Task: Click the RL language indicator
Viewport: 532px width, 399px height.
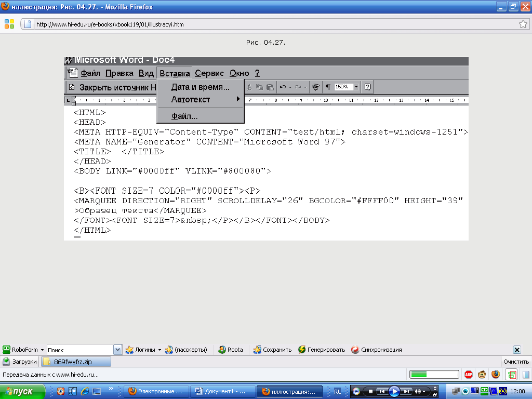Action: point(337,392)
